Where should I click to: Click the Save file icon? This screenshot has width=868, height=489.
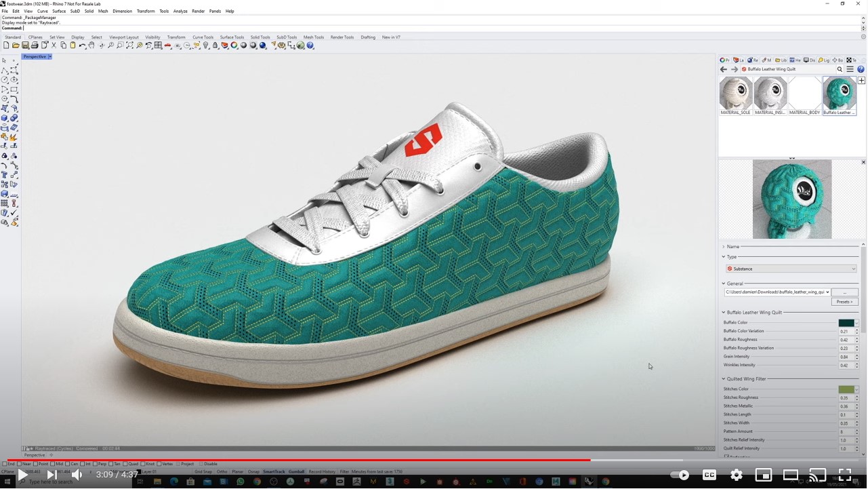(25, 45)
